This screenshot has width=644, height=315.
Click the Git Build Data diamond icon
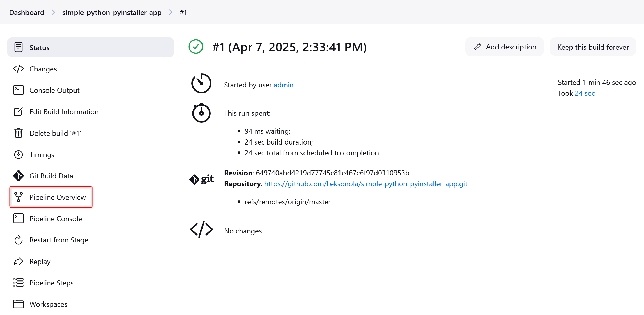tap(19, 176)
